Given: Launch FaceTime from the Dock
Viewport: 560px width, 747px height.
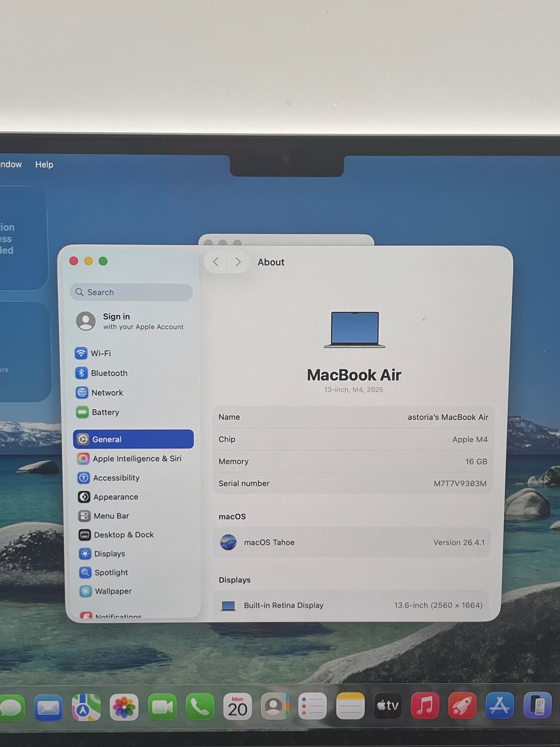Looking at the screenshot, I should (x=162, y=707).
